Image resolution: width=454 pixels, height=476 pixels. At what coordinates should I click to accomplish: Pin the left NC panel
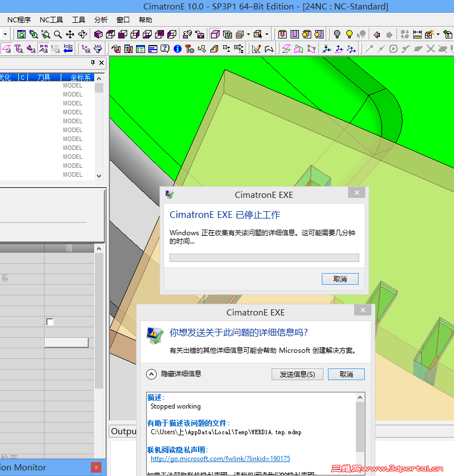(x=93, y=62)
